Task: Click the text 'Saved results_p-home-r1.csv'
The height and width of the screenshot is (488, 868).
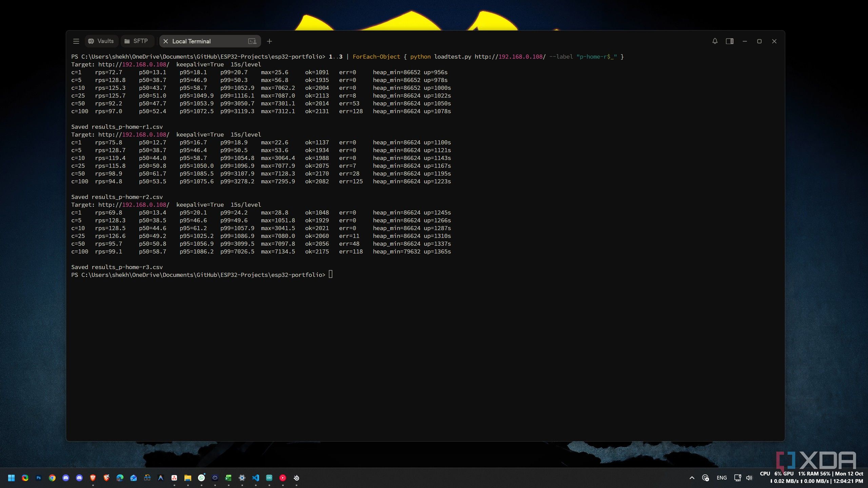Action: coord(117,127)
